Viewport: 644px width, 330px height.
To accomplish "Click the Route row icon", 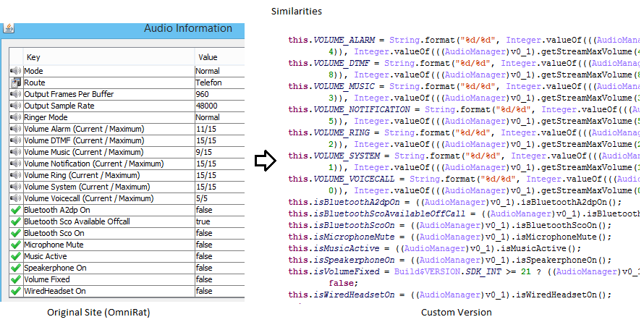I will [16, 83].
